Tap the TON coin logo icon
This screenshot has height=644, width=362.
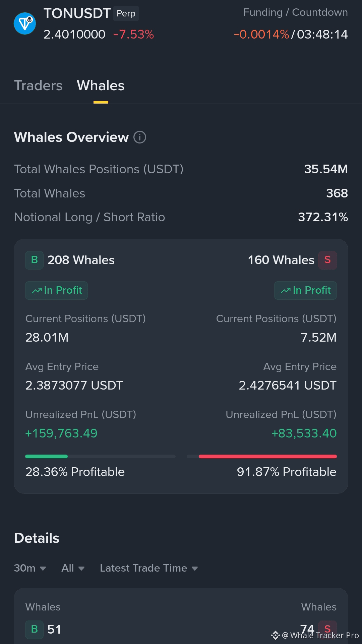[x=25, y=23]
